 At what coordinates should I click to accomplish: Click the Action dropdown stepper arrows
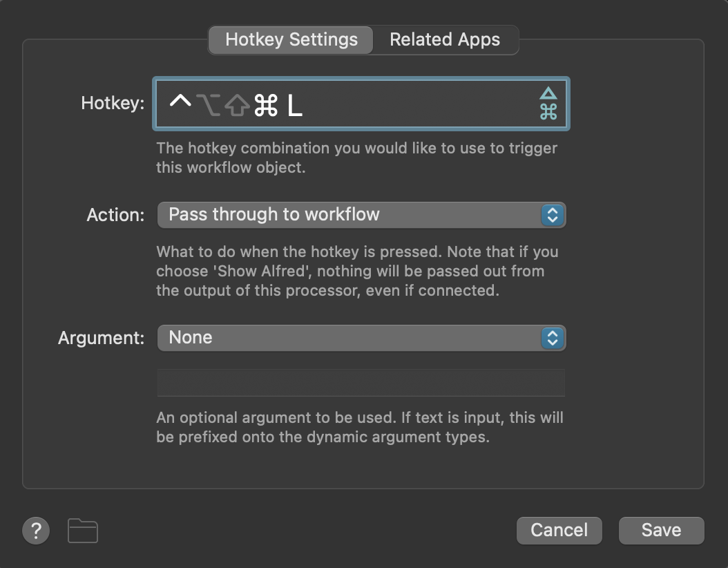pos(553,215)
